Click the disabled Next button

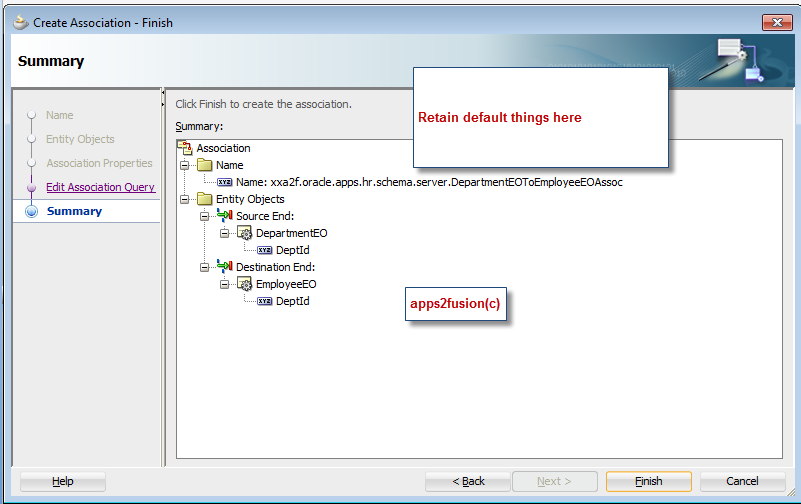[555, 481]
